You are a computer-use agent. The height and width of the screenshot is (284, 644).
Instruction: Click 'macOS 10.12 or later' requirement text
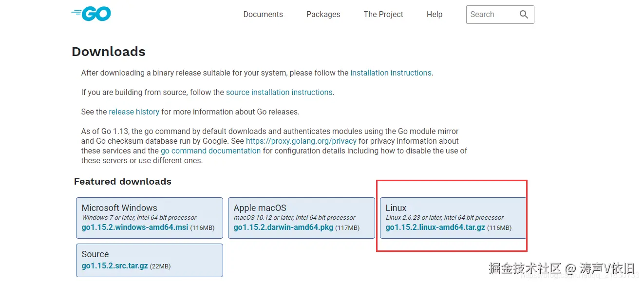click(294, 218)
